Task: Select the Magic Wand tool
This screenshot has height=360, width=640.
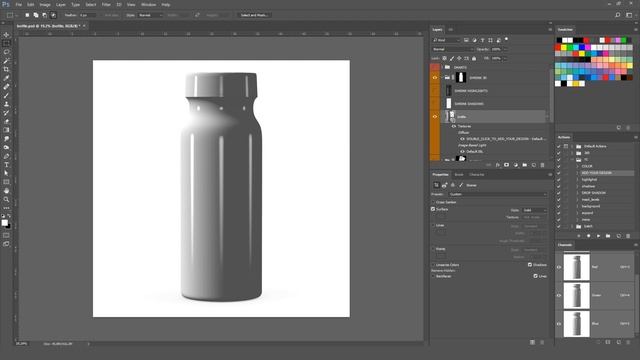Action: pyautogui.click(x=6, y=61)
